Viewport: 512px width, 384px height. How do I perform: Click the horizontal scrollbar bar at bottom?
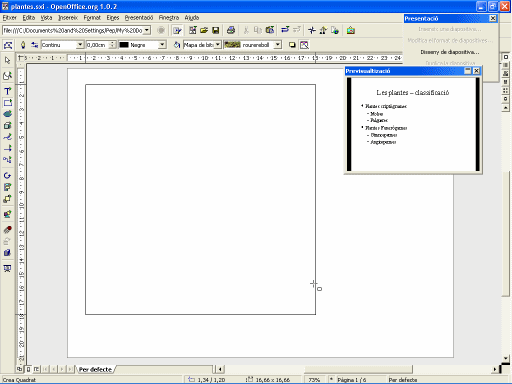pyautogui.click(x=358, y=369)
